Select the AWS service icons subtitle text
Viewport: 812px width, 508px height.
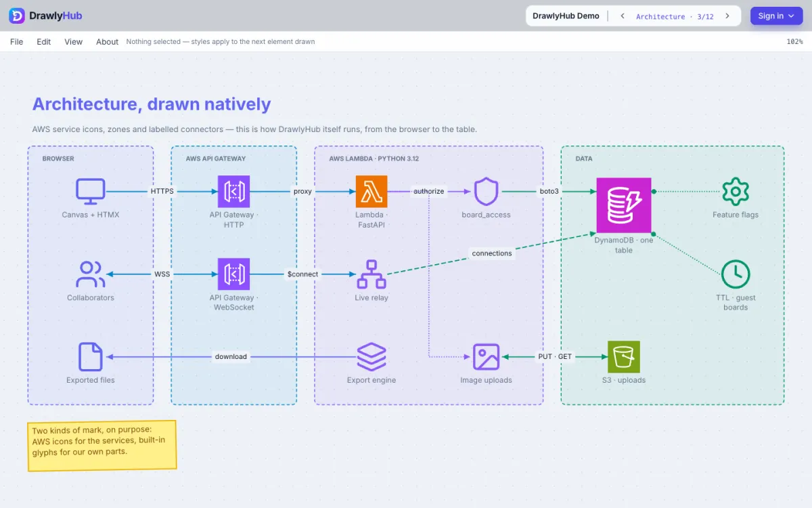(254, 129)
